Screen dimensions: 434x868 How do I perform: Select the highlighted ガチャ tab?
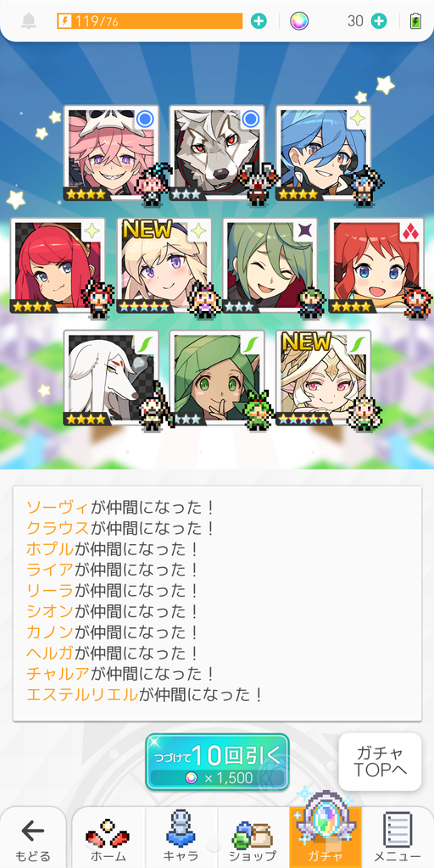325,839
